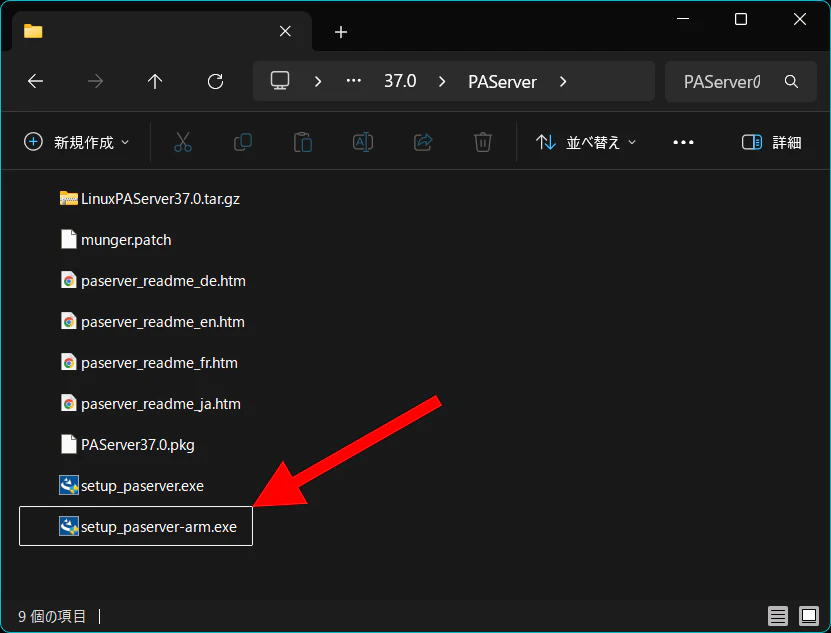Click the Paste clipboard icon
Screen dimensions: 831x633
(x=303, y=142)
